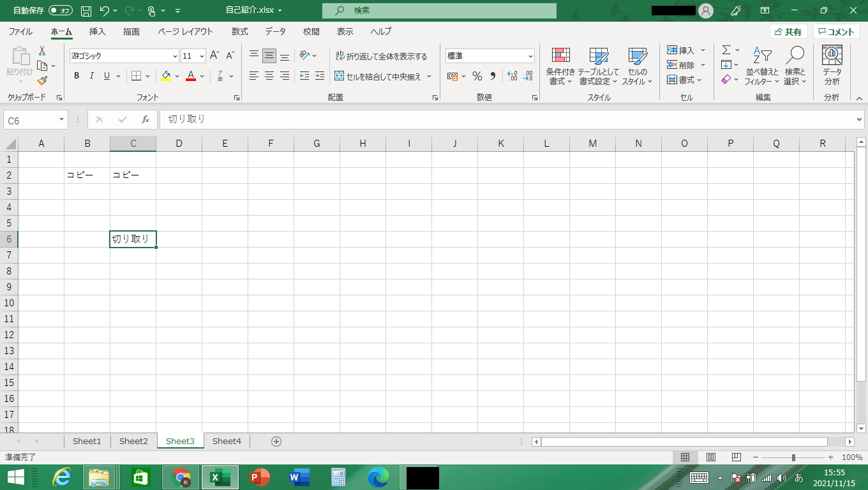Viewport: 868px width, 490px height.
Task: Adjust the zoom slider handle
Action: tap(793, 457)
